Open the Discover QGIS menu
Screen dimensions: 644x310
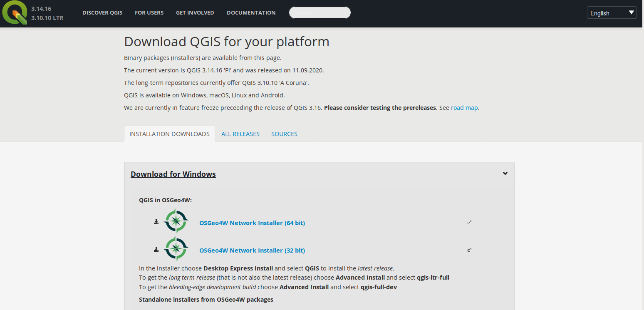tap(102, 13)
